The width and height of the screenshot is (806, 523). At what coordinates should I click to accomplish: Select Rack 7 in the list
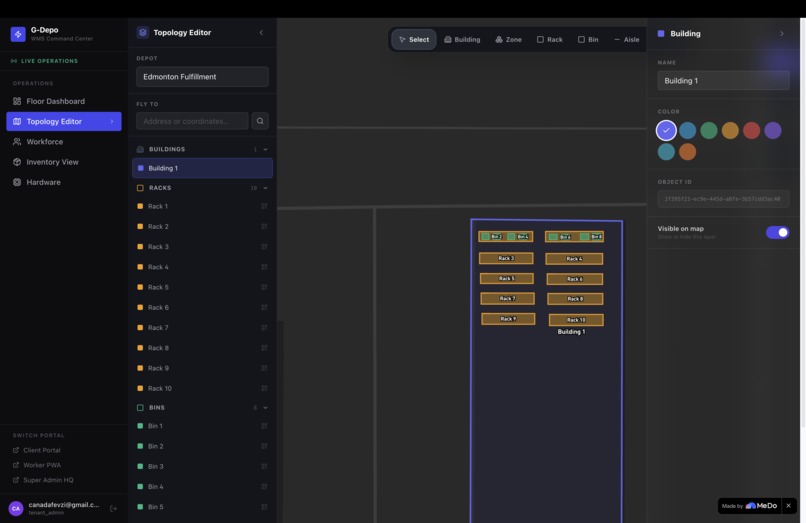202,328
